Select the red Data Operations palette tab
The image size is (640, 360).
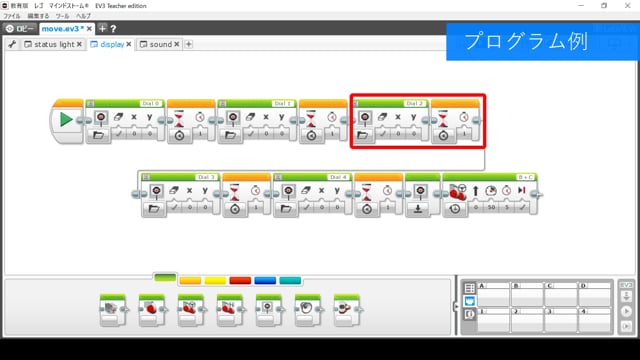pyautogui.click(x=240, y=280)
